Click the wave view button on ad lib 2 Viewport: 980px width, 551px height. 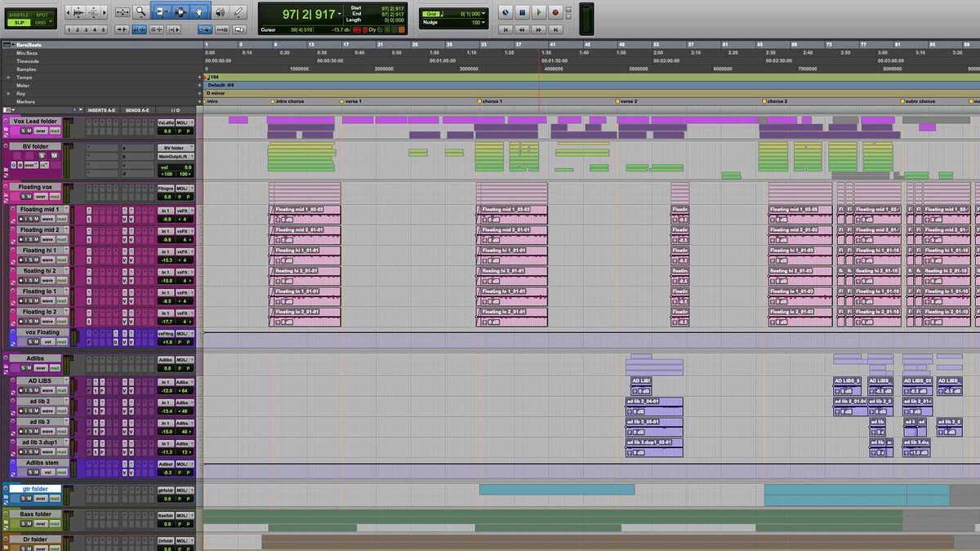click(47, 411)
